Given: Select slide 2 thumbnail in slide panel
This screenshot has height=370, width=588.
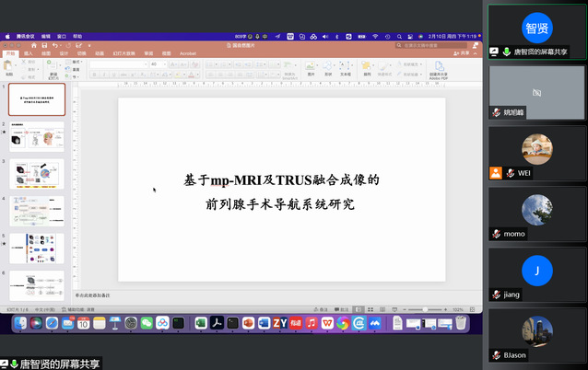Looking at the screenshot, I should pyautogui.click(x=37, y=136).
